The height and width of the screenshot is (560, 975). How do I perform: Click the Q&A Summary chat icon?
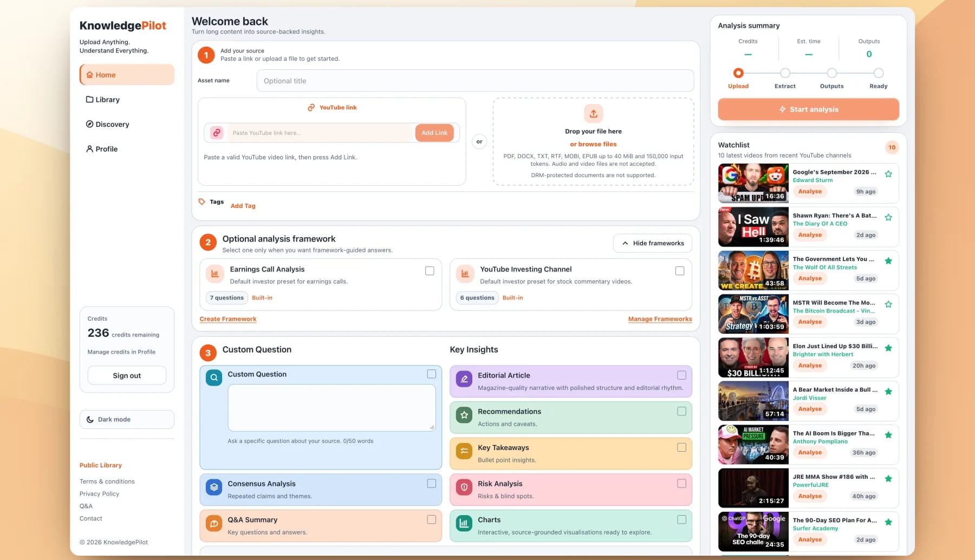[x=214, y=524]
